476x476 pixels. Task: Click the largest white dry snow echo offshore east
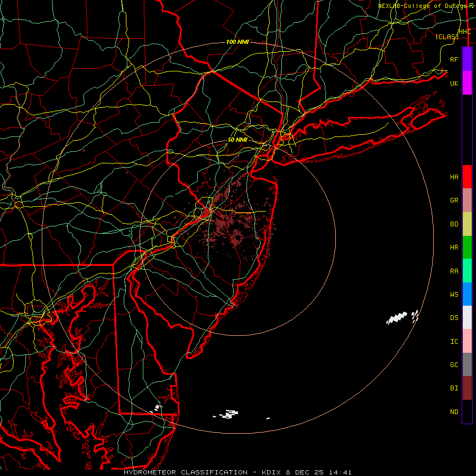click(x=397, y=318)
